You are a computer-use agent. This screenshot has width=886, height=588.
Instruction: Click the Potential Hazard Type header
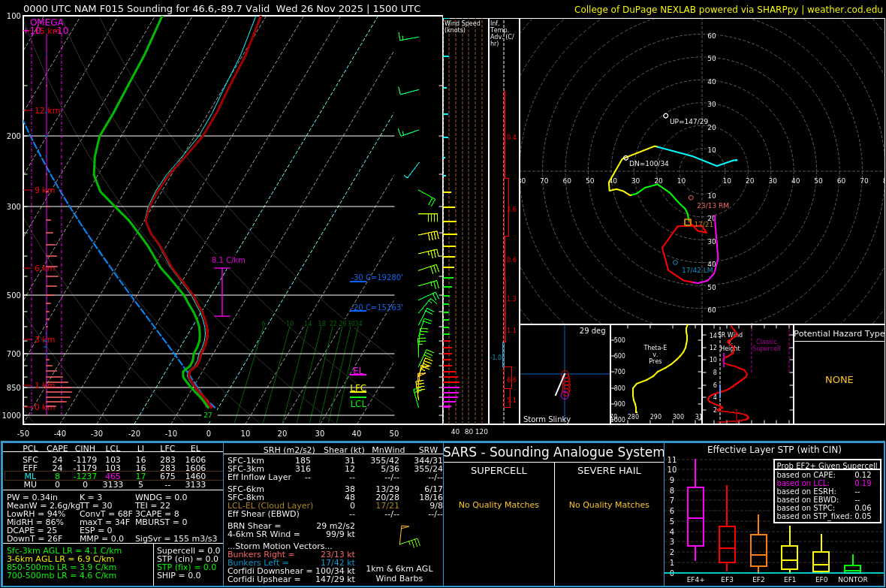point(839,333)
